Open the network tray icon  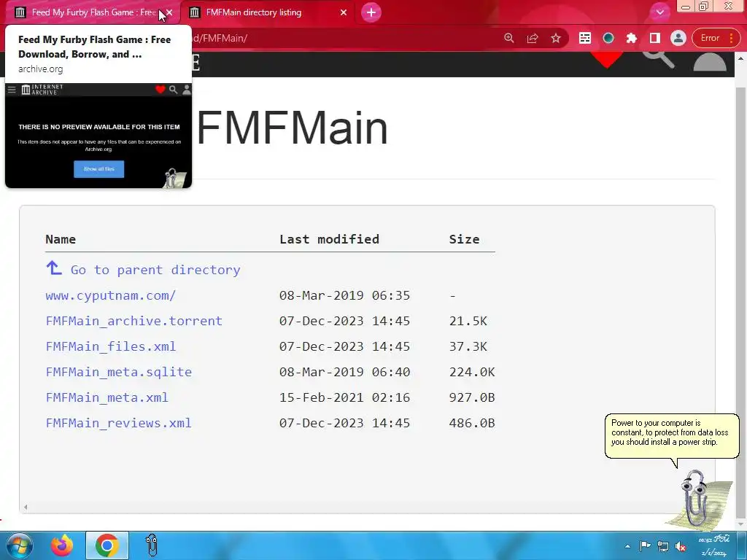point(662,546)
